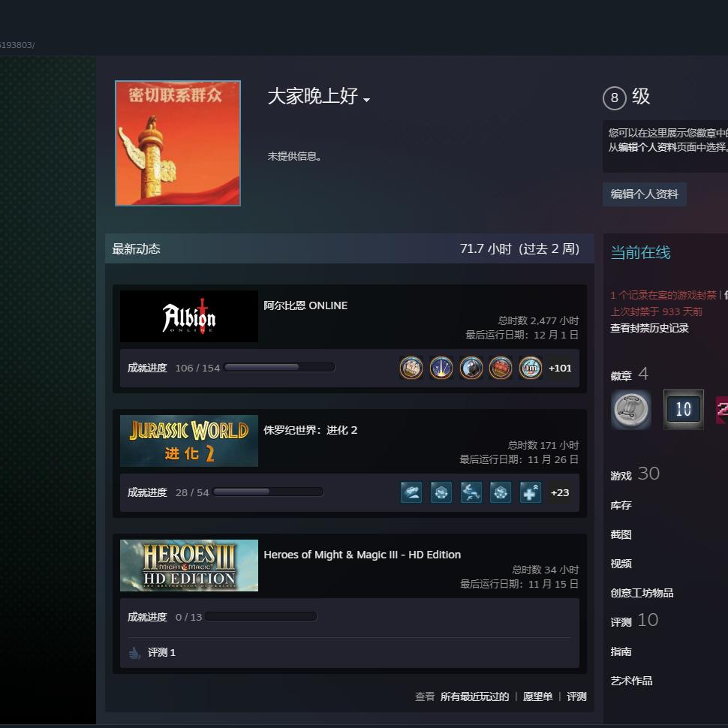Click the red cannonball Albion achievement icon
Screen dimensions: 728x728
[501, 368]
